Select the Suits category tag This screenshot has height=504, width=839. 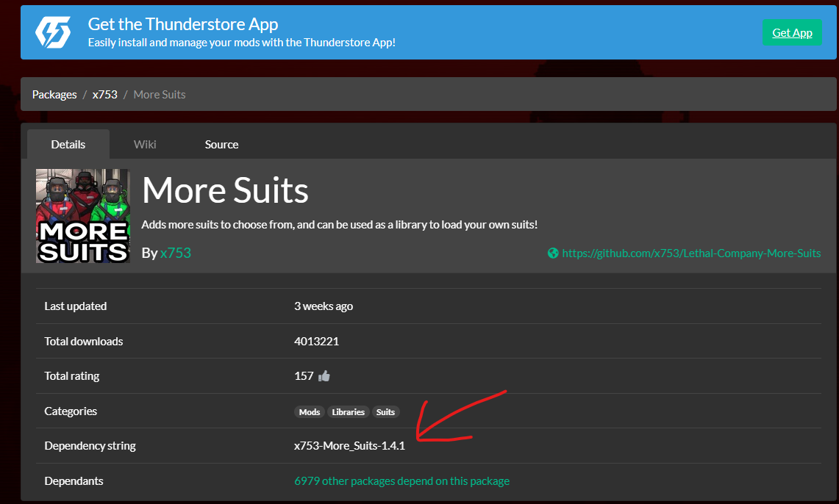coord(385,412)
